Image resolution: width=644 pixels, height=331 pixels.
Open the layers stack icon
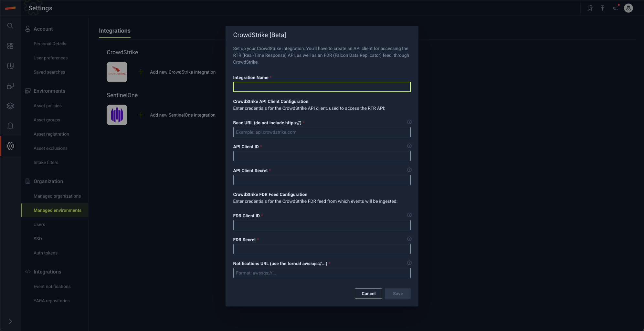[x=10, y=106]
